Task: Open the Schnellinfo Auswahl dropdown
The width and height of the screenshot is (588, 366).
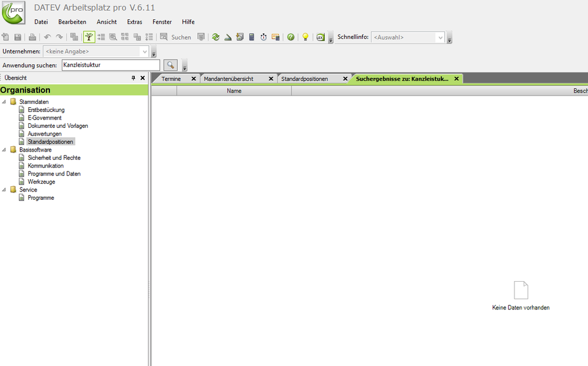Action: (408, 37)
